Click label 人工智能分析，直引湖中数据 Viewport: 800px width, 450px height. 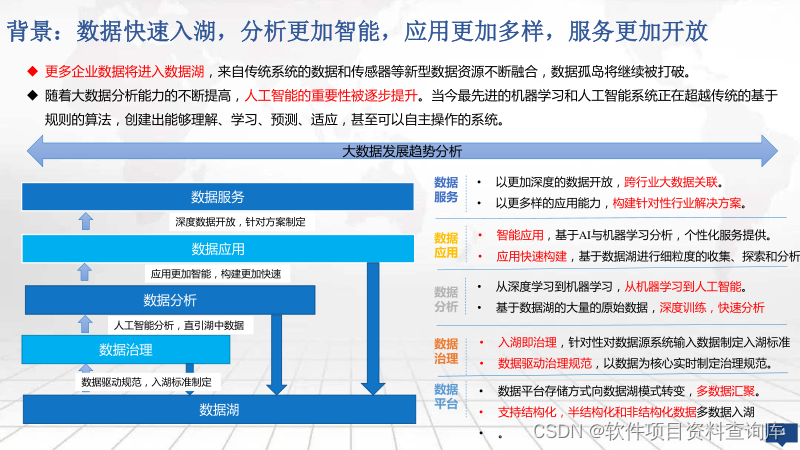(x=179, y=326)
